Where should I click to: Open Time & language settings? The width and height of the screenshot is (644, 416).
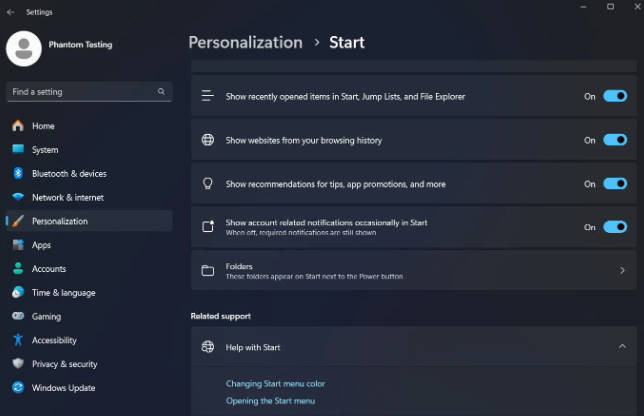(89, 293)
